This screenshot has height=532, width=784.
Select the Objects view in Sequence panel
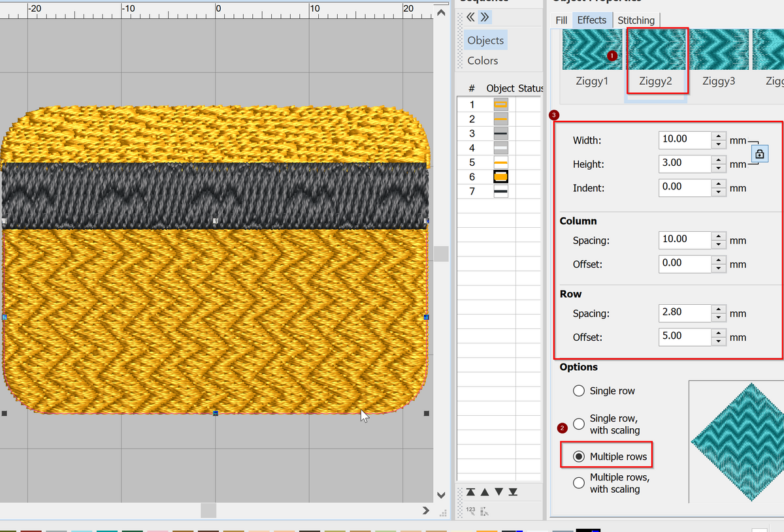coord(485,40)
